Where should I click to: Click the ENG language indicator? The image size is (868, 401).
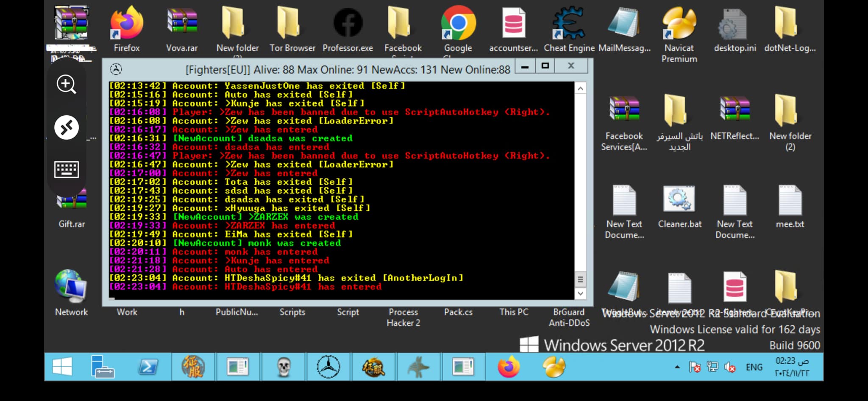(x=754, y=367)
